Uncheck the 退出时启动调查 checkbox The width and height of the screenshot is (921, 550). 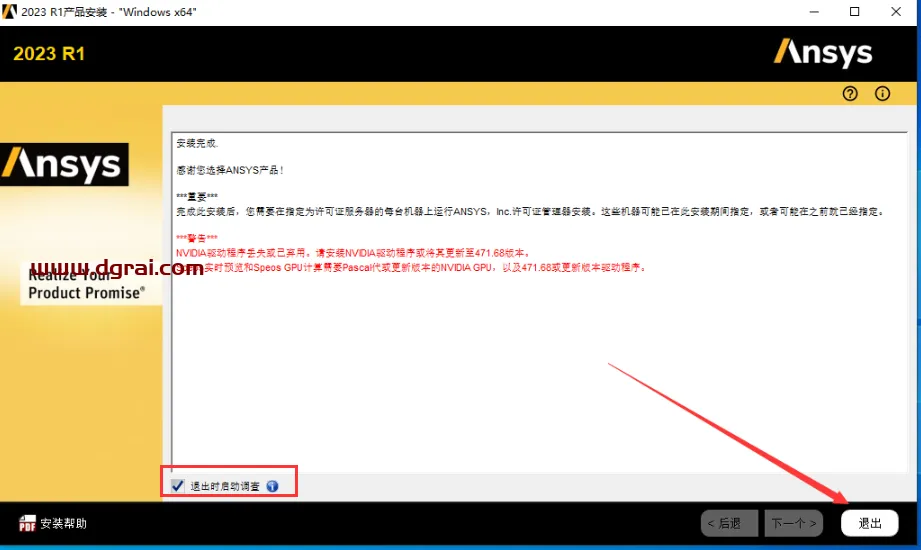(x=177, y=486)
